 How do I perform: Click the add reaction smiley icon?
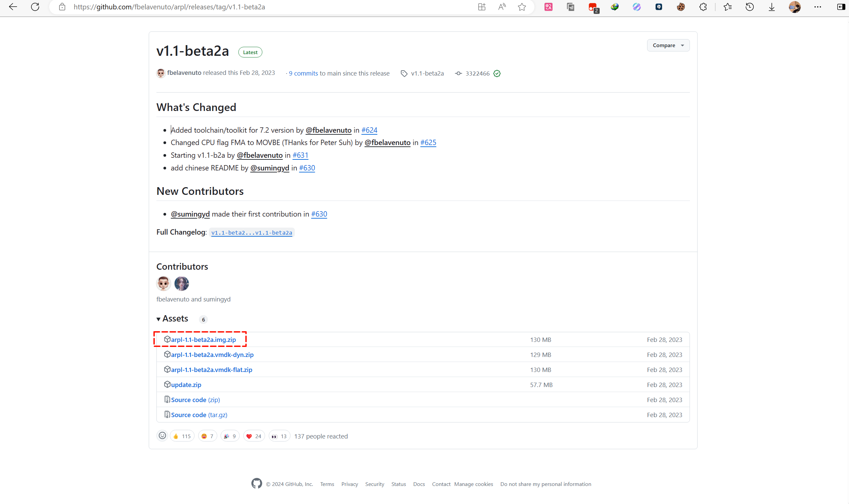tap(162, 436)
